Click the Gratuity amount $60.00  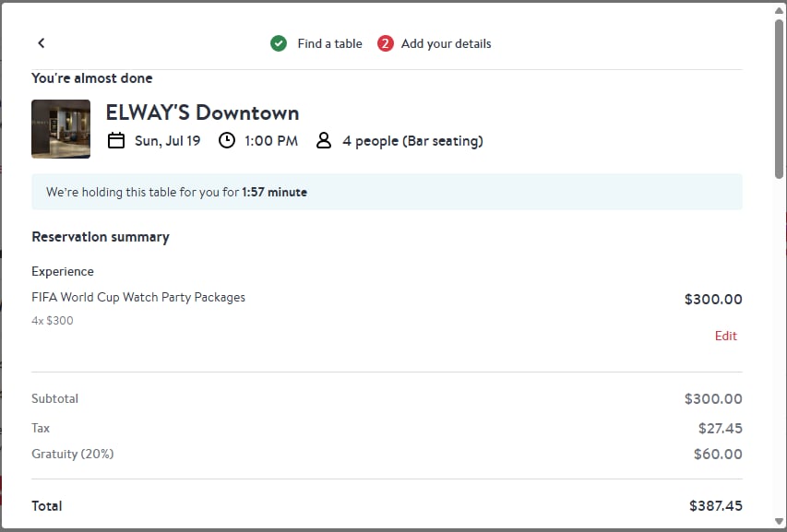tap(718, 455)
